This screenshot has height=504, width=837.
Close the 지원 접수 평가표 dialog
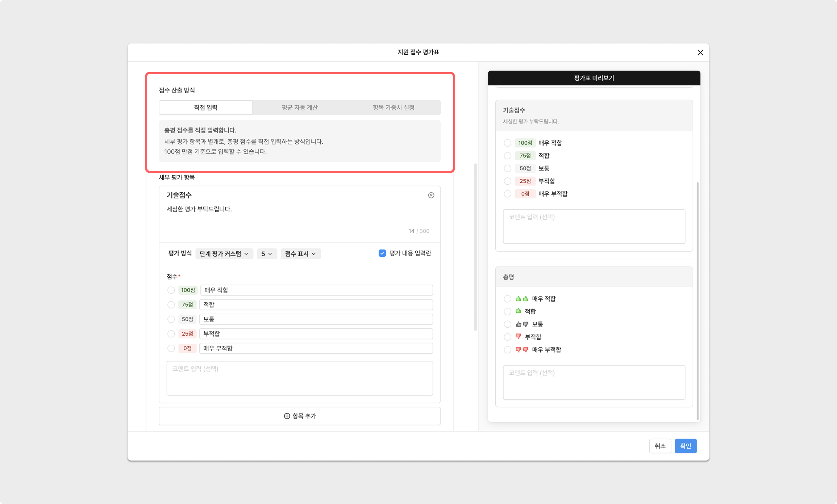click(x=700, y=52)
